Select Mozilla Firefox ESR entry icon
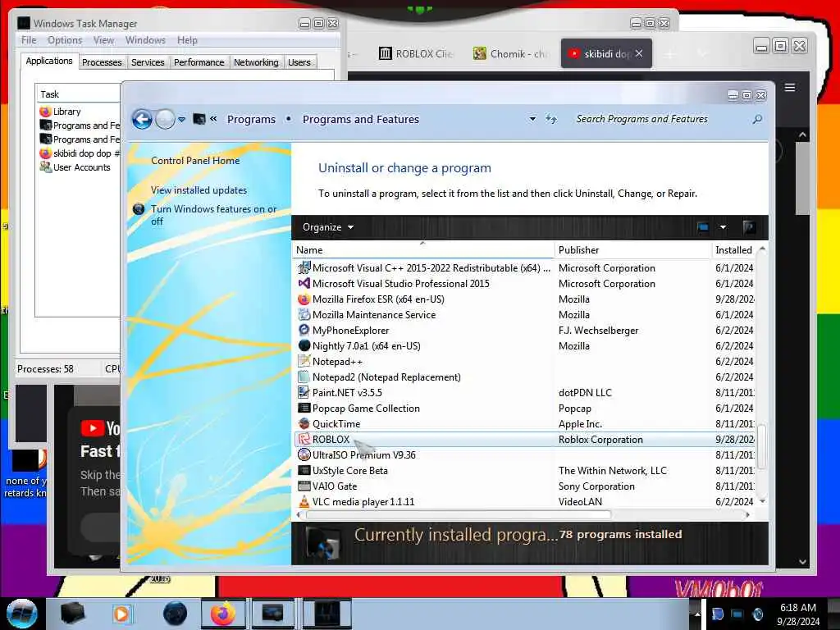 click(x=304, y=299)
